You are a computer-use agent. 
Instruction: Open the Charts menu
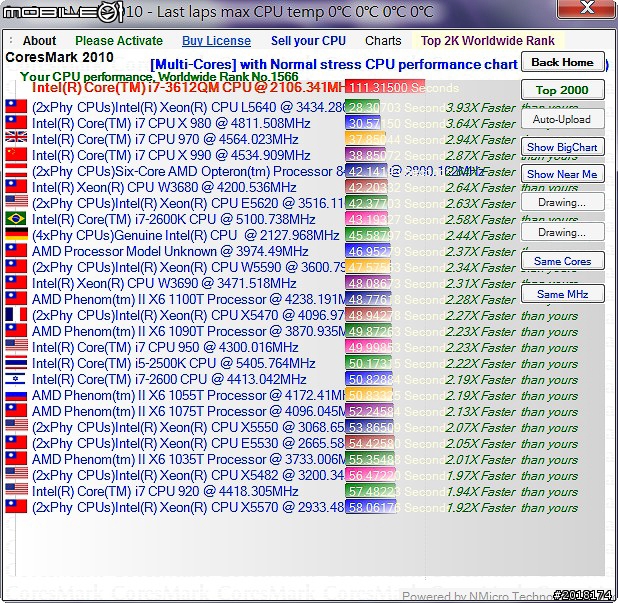click(x=383, y=41)
